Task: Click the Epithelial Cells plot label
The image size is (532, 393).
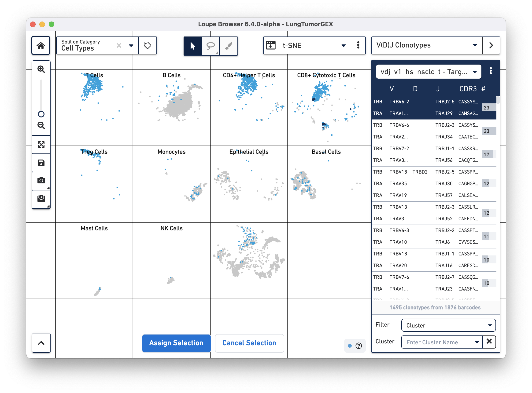Action: click(x=249, y=152)
